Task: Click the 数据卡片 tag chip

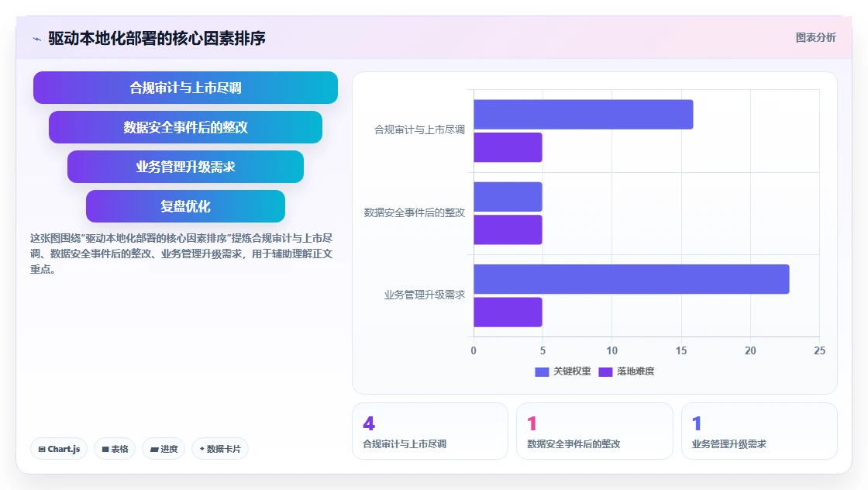Action: (220, 448)
